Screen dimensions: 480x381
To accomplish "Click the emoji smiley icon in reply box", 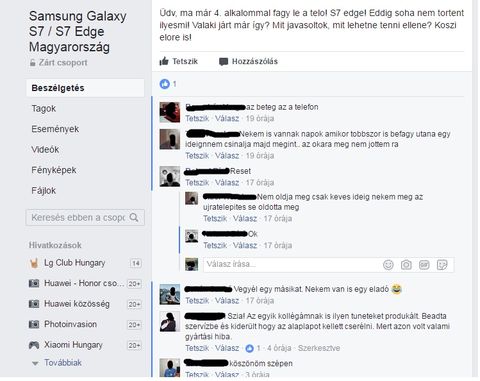I will point(388,265).
